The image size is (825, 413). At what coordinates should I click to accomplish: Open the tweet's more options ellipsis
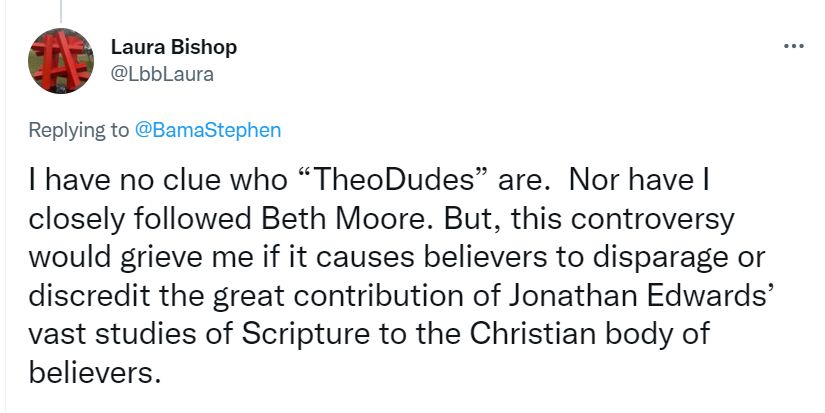[x=793, y=46]
